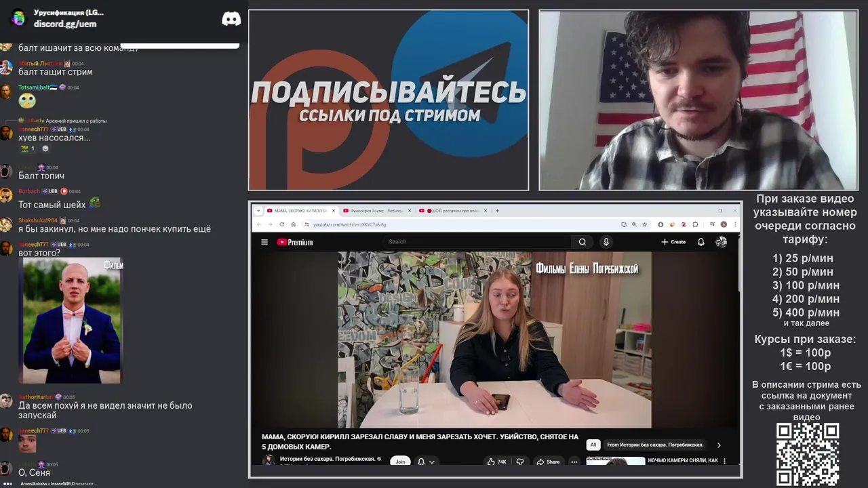Click the YouTube search input field
Viewport: 868px width, 488px height.
[478, 242]
